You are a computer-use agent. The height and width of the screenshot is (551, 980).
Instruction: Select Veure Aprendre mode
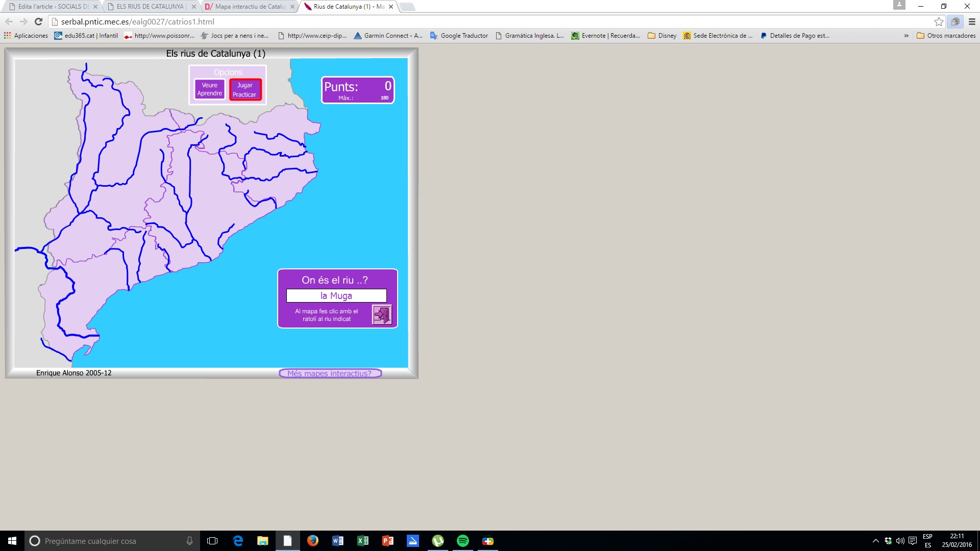point(209,89)
